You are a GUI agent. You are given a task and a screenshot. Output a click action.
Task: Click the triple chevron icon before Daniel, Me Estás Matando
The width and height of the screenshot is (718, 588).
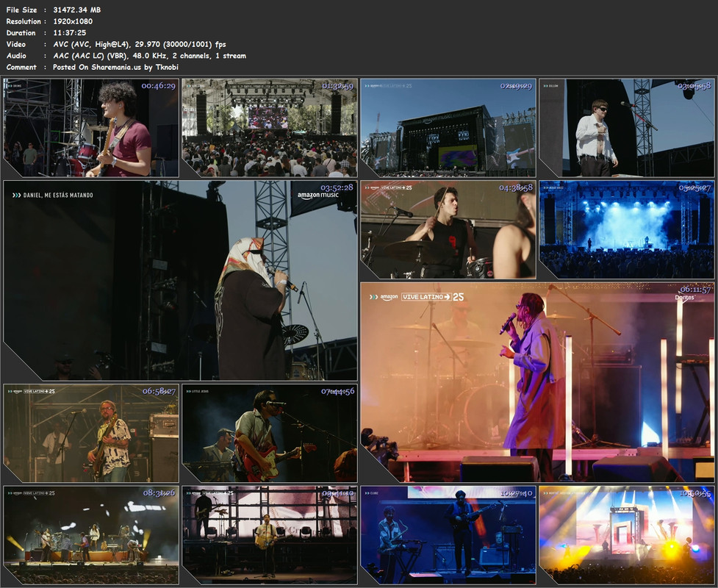click(x=16, y=195)
